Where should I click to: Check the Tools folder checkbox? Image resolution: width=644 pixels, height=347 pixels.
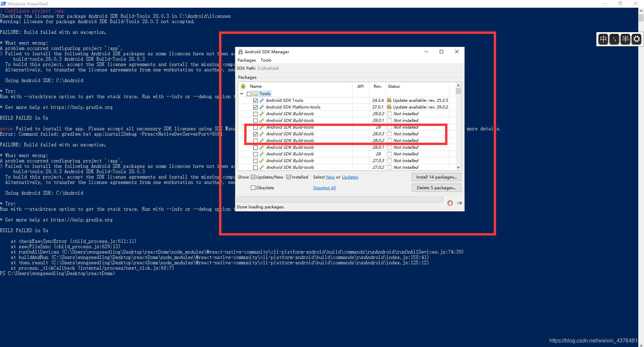[249, 94]
